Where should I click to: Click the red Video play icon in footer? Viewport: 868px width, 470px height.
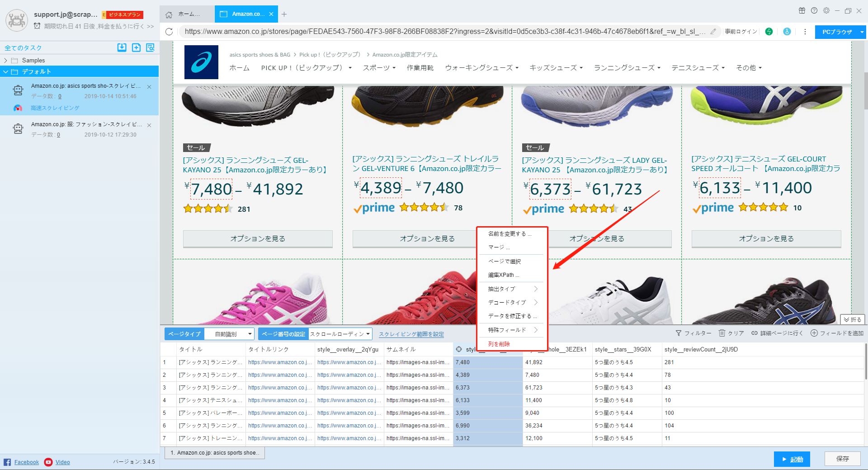pyautogui.click(x=48, y=462)
